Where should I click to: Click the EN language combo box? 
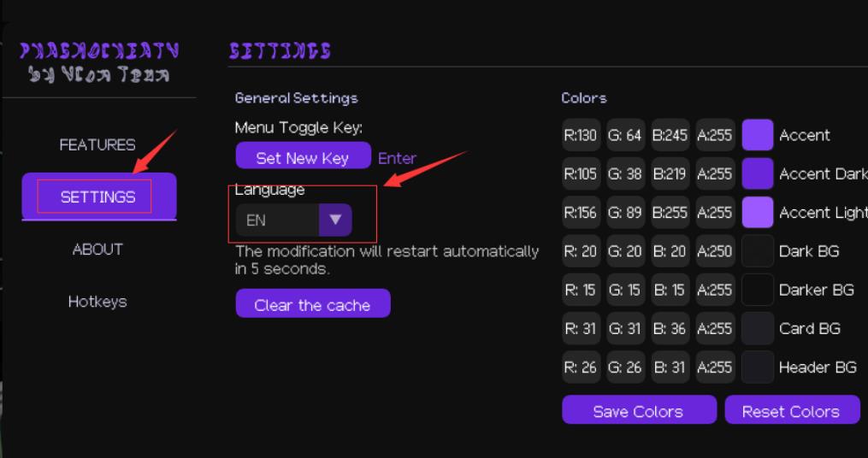click(x=277, y=220)
